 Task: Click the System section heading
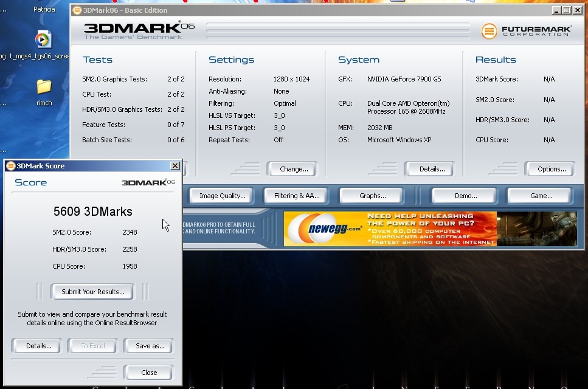pos(359,60)
